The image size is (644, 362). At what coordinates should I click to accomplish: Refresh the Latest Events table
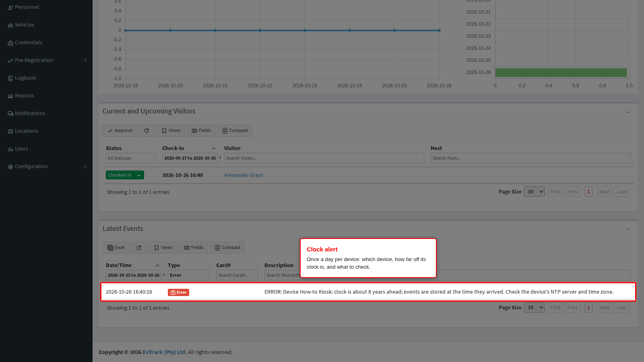click(139, 248)
